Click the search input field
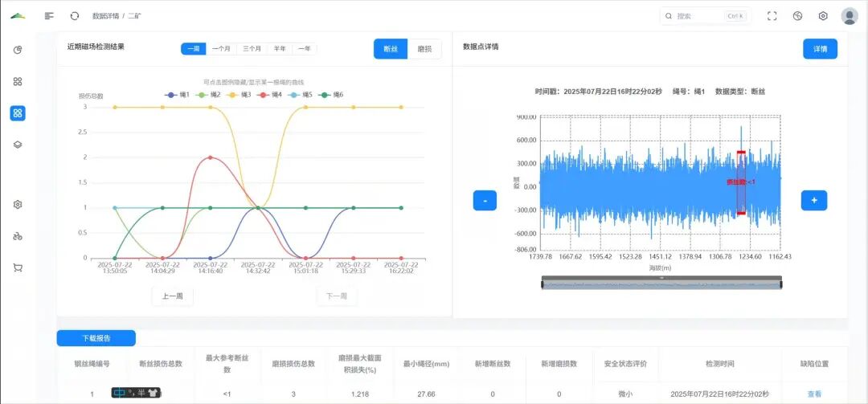 pos(706,16)
